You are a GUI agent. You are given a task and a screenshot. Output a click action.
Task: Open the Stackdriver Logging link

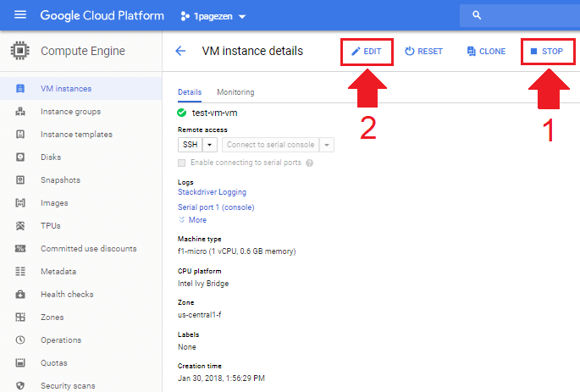coord(212,192)
